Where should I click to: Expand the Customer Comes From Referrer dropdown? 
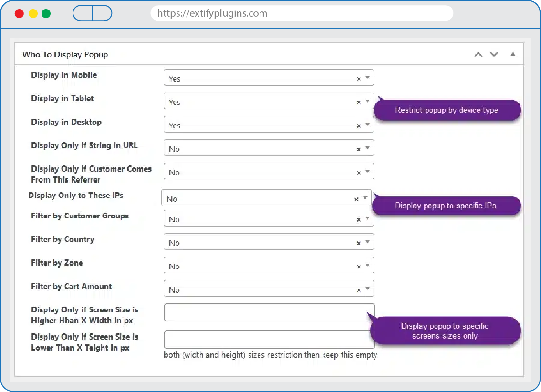(367, 172)
